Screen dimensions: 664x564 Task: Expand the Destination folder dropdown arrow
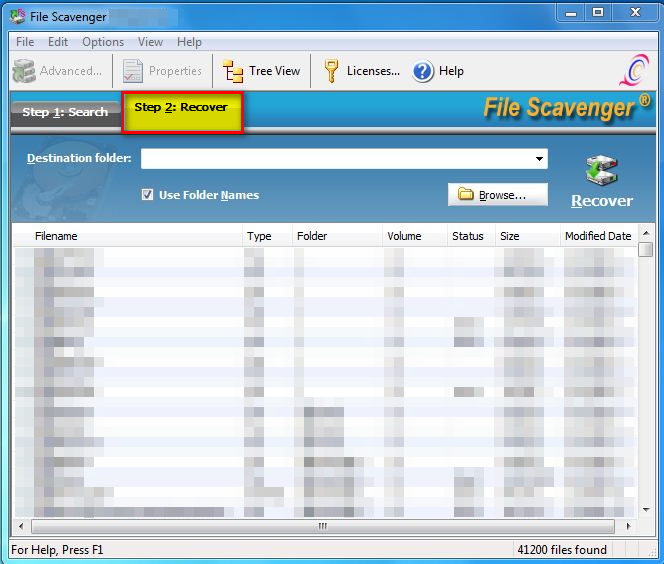click(x=539, y=159)
